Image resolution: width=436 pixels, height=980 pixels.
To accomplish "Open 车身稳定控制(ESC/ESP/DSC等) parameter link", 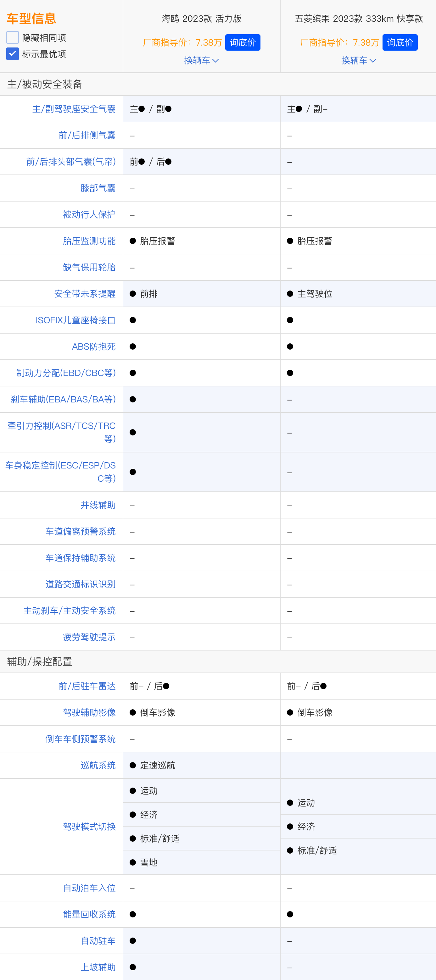I will click(60, 472).
